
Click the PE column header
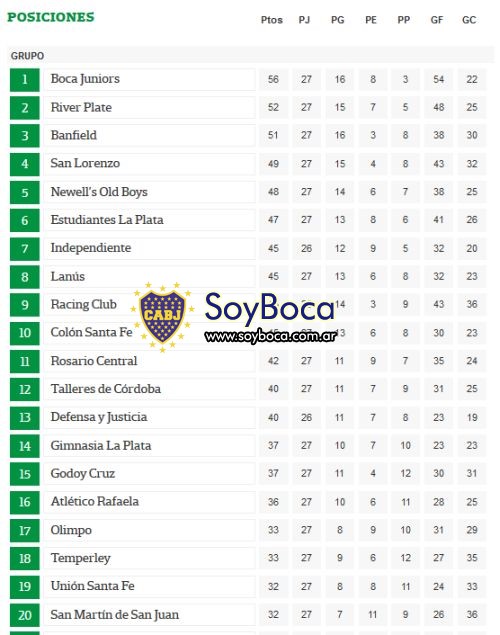click(x=371, y=20)
